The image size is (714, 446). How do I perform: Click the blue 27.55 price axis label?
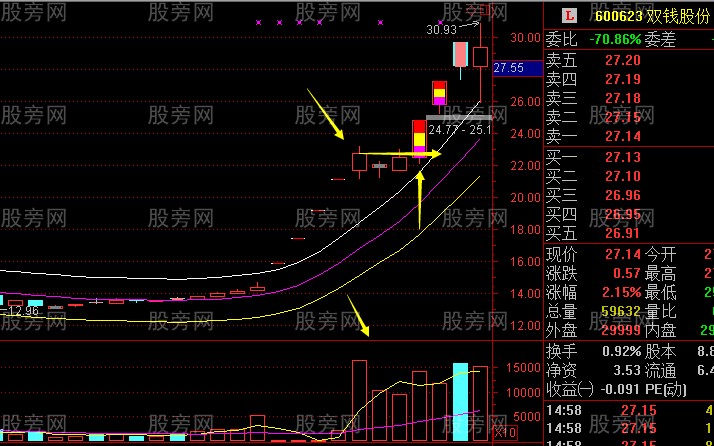(x=518, y=68)
